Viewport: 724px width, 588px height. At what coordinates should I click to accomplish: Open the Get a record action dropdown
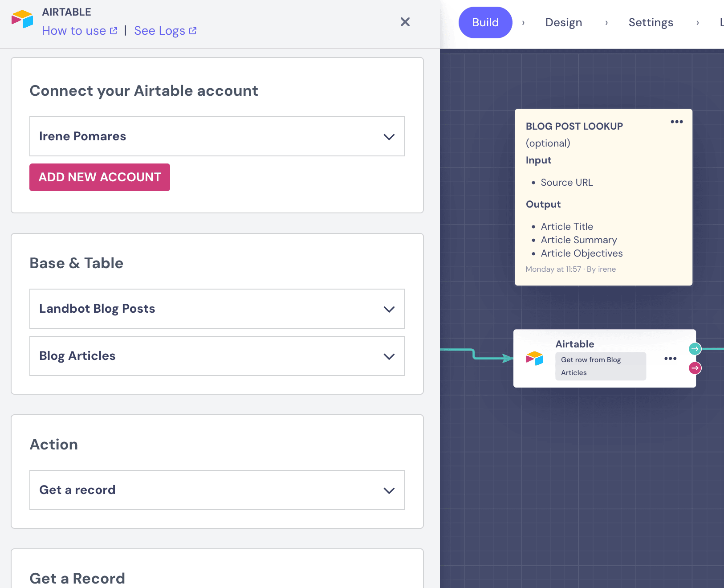pos(217,490)
